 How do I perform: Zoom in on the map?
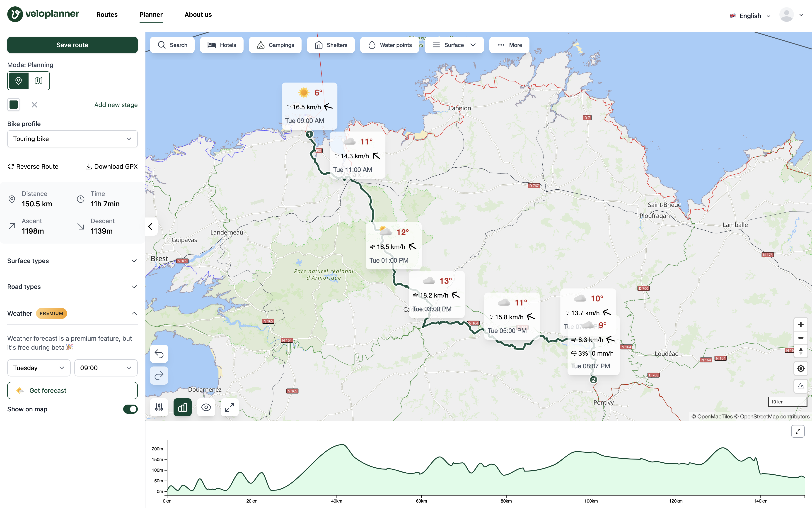801,325
